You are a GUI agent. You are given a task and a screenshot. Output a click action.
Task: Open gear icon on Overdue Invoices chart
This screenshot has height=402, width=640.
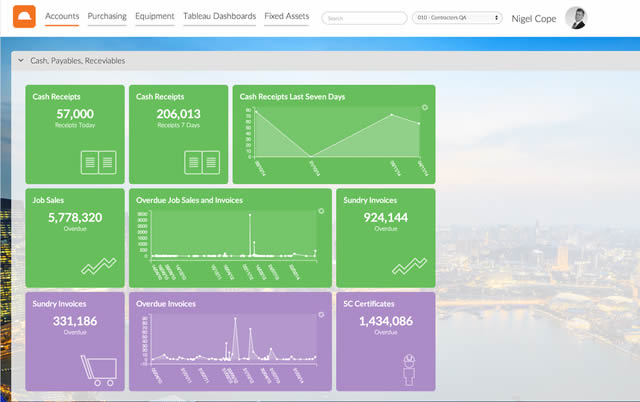click(x=320, y=315)
